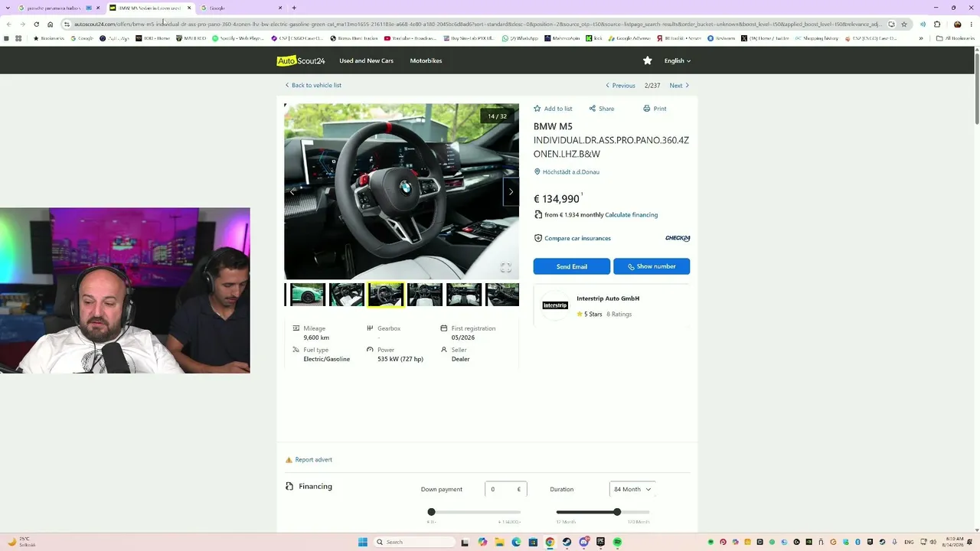Open the fullscreen gallery icon

point(506,267)
